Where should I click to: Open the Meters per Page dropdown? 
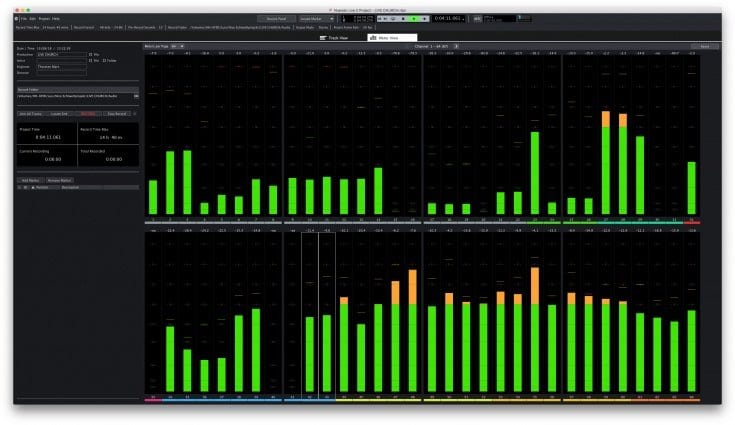click(177, 46)
